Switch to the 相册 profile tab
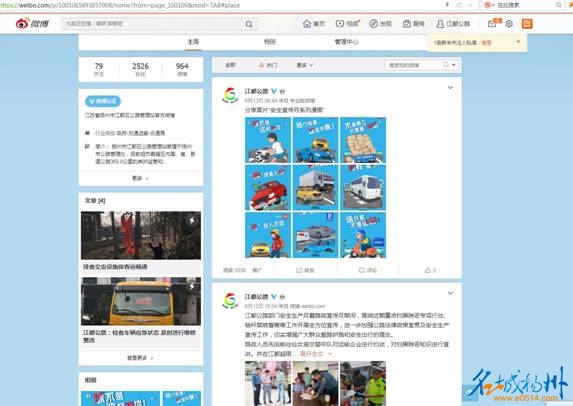Viewport: 573px width, 406px height. pyautogui.click(x=270, y=42)
